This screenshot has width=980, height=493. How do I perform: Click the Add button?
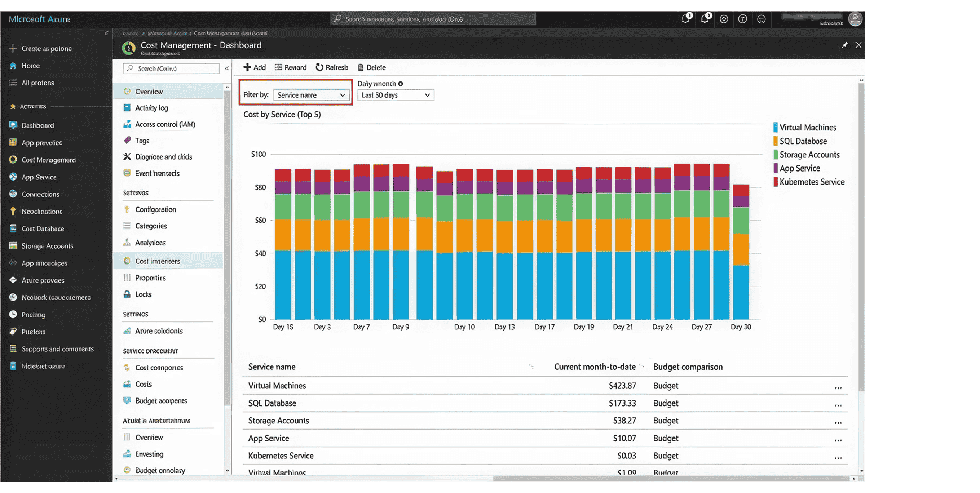254,67
